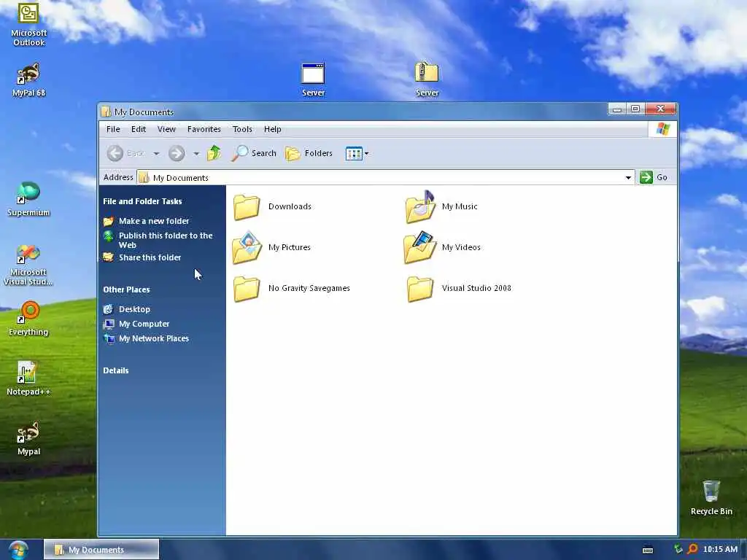Open the Address bar dropdown
The image size is (747, 560).
click(x=628, y=178)
